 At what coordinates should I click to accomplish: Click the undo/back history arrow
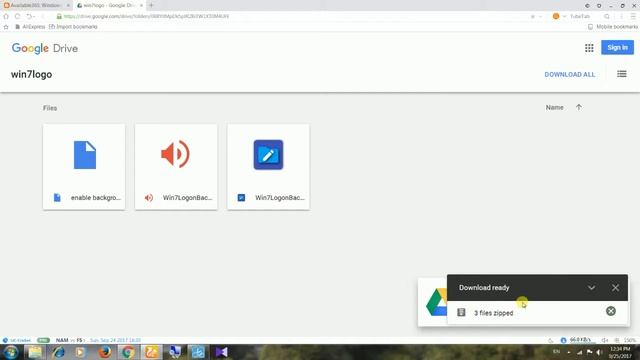click(29, 16)
